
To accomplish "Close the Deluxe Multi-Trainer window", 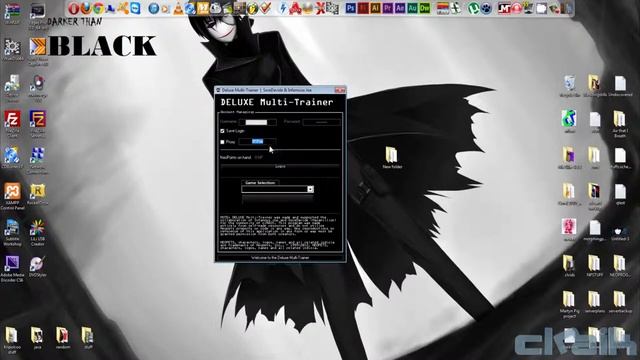I will click(340, 90).
